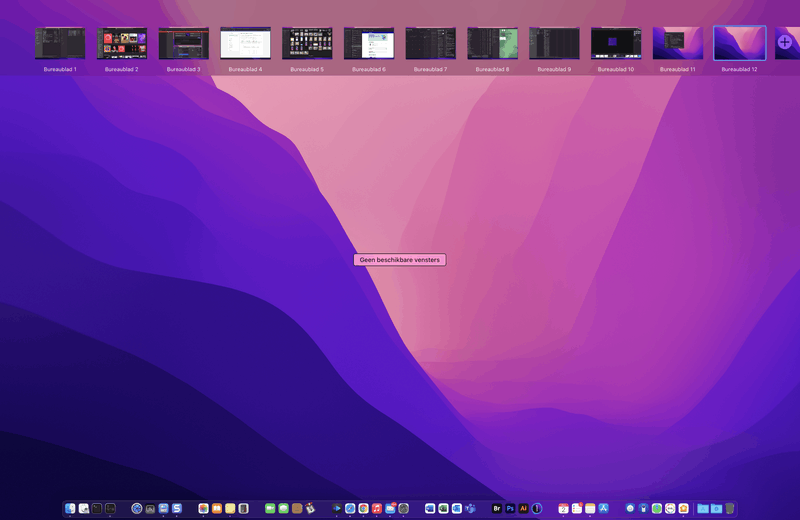Select the Bureaublad 8 thumbnail

click(x=492, y=43)
